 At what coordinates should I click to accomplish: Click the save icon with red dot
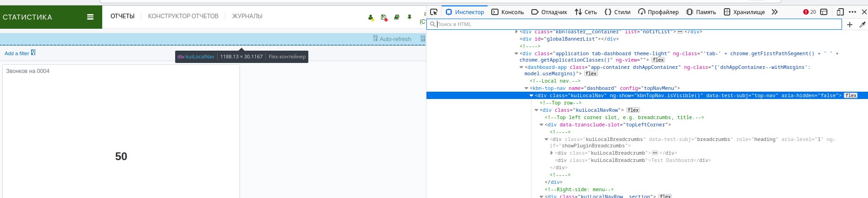click(384, 18)
